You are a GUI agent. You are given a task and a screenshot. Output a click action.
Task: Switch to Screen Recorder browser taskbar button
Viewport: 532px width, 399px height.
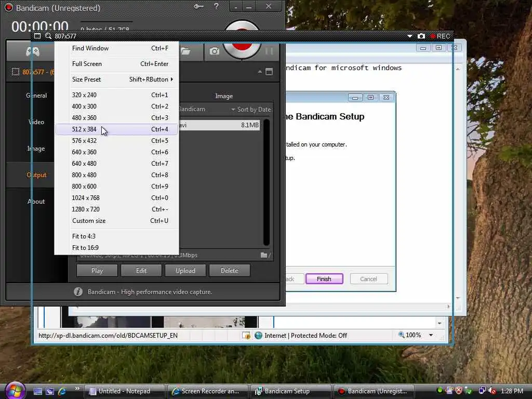tap(208, 391)
